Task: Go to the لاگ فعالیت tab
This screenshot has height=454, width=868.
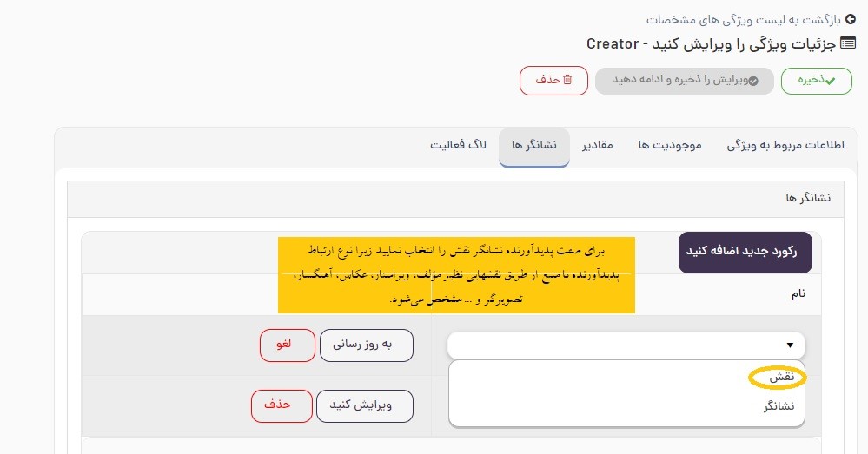Action: (458, 145)
